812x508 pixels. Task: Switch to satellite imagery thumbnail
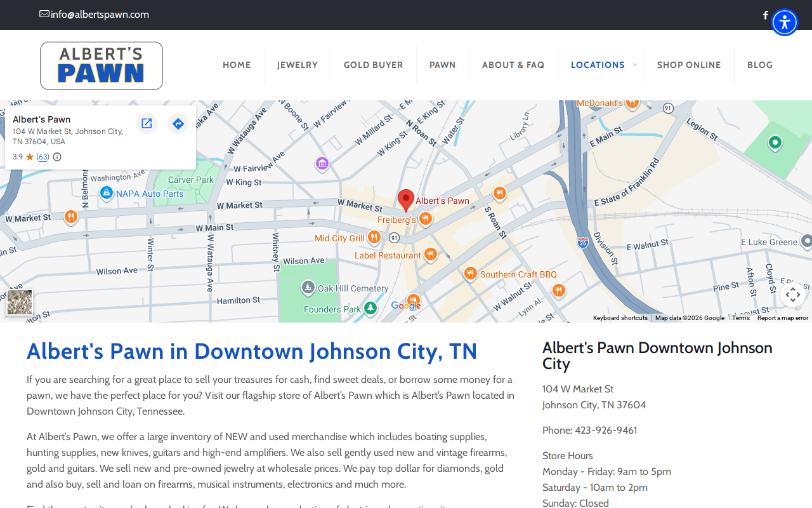(x=20, y=302)
